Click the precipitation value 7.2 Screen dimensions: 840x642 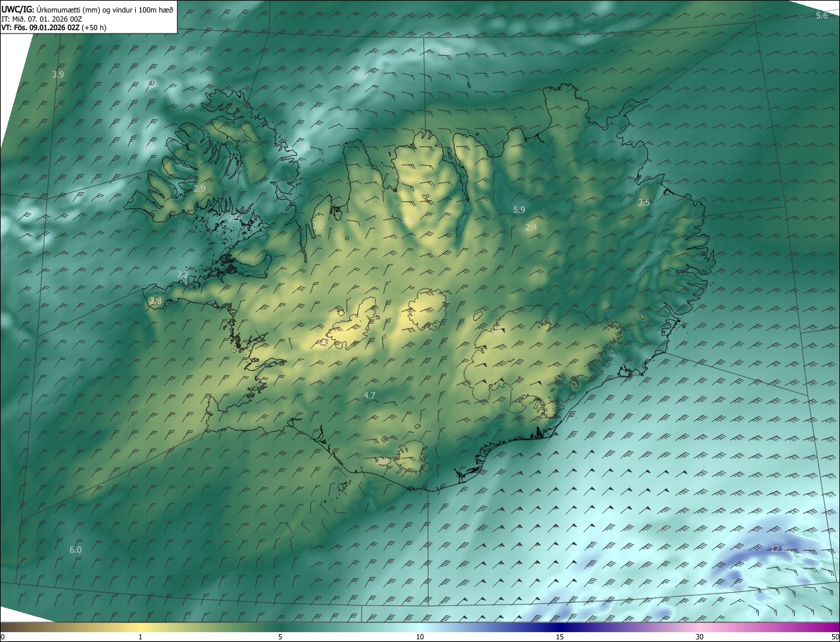pyautogui.click(x=182, y=274)
